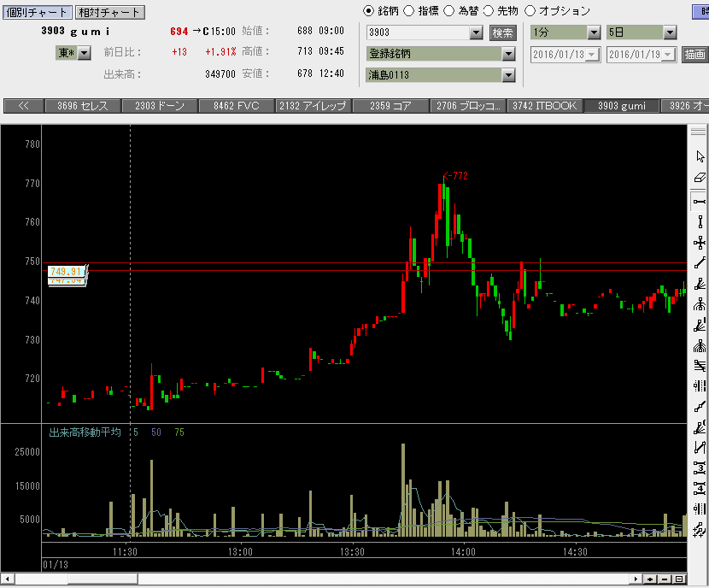This screenshot has width=709, height=588.
Task: Click the 出来高移動平均 indicator label
Action: 85,432
